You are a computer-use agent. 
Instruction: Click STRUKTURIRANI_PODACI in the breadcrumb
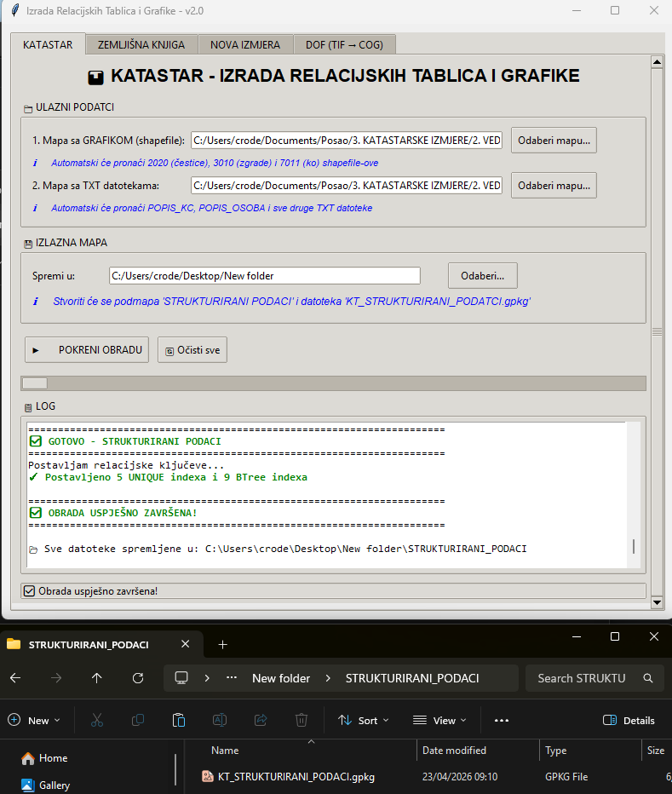point(412,678)
